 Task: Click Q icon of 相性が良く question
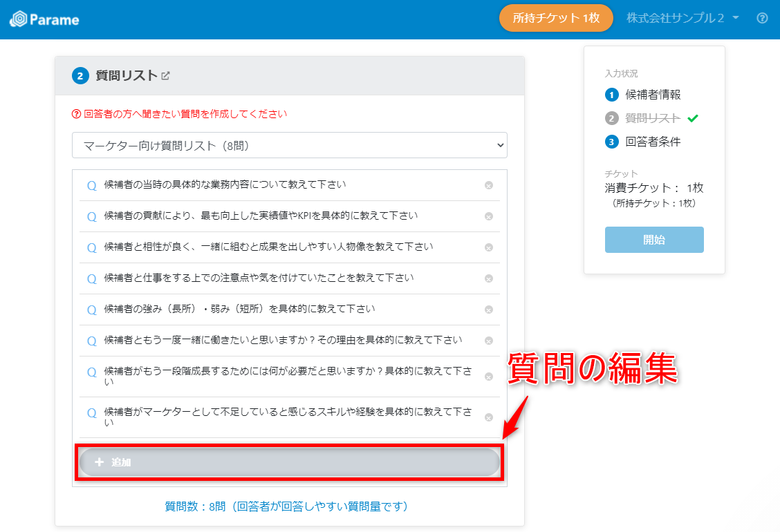pos(92,248)
